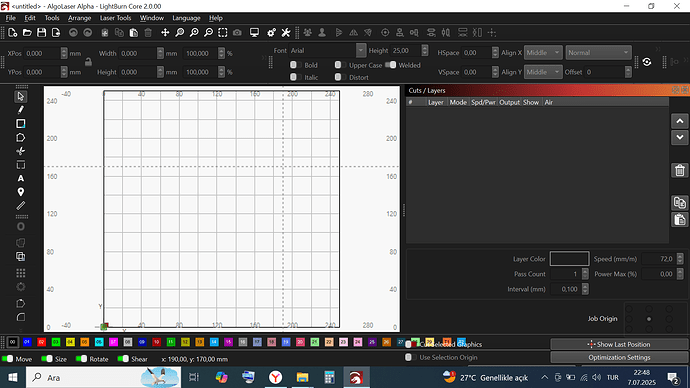Click the trash Delete Layer icon
The width and height of the screenshot is (690, 388).
click(x=680, y=170)
